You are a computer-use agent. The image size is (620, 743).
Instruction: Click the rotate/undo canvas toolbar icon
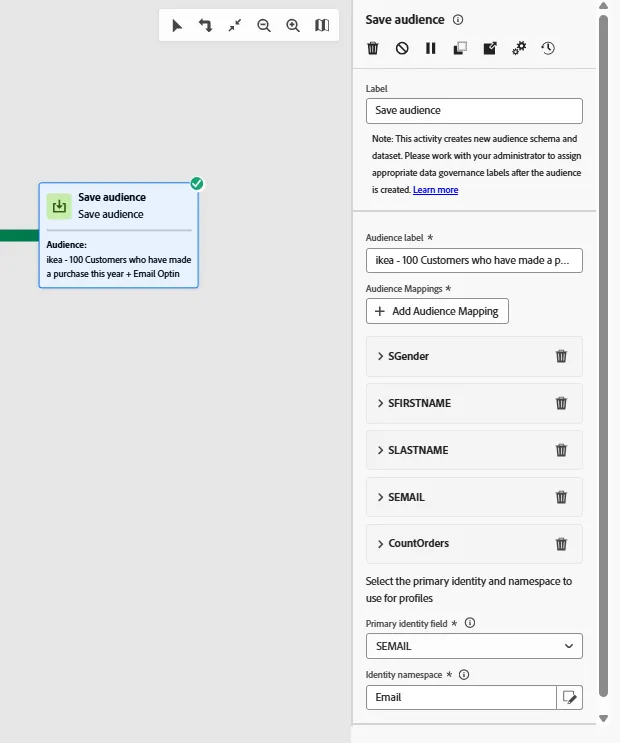(x=205, y=25)
